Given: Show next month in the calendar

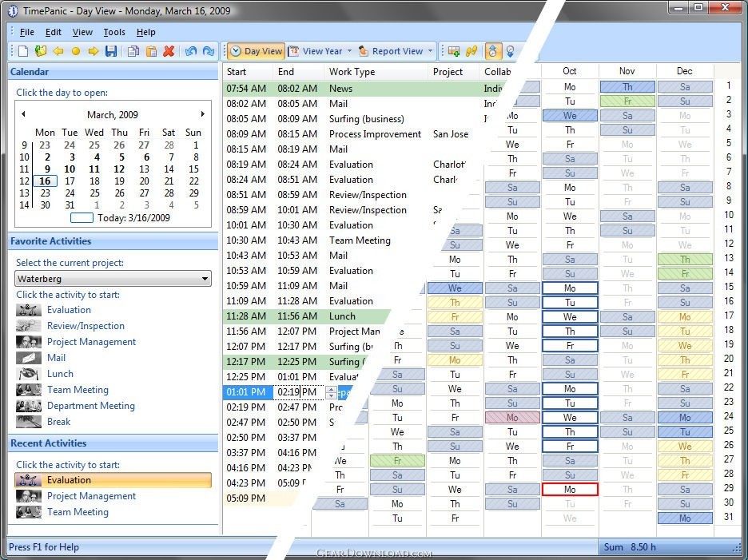Looking at the screenshot, I should click(203, 114).
